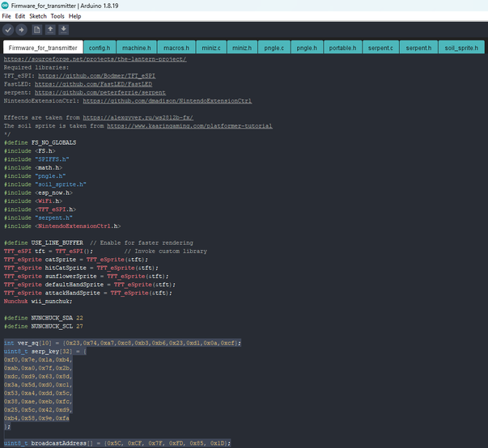Click the Verify checkmark toolbar button
This screenshot has height=448, width=488.
tap(8, 30)
